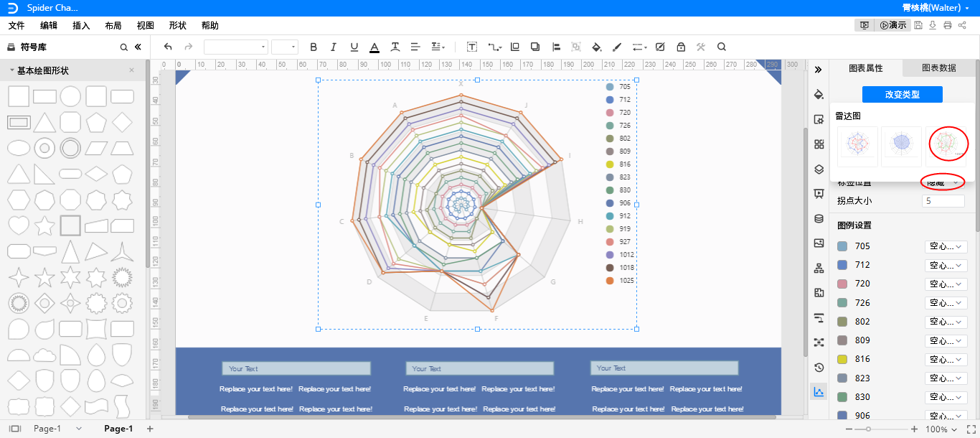
Task: Select the Page-1 tab
Action: (118, 429)
